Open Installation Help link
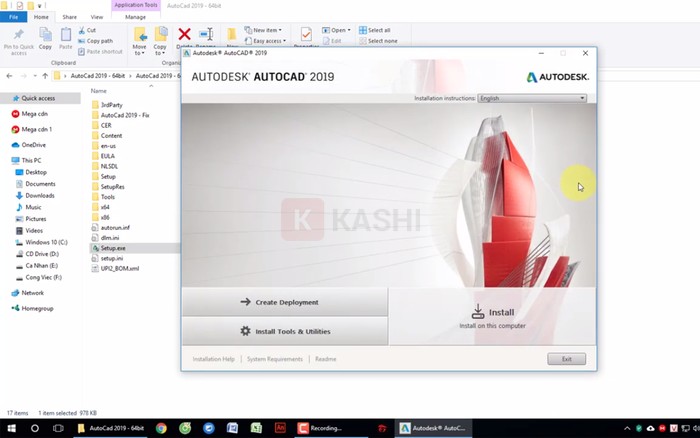This screenshot has height=438, width=700. click(x=213, y=359)
